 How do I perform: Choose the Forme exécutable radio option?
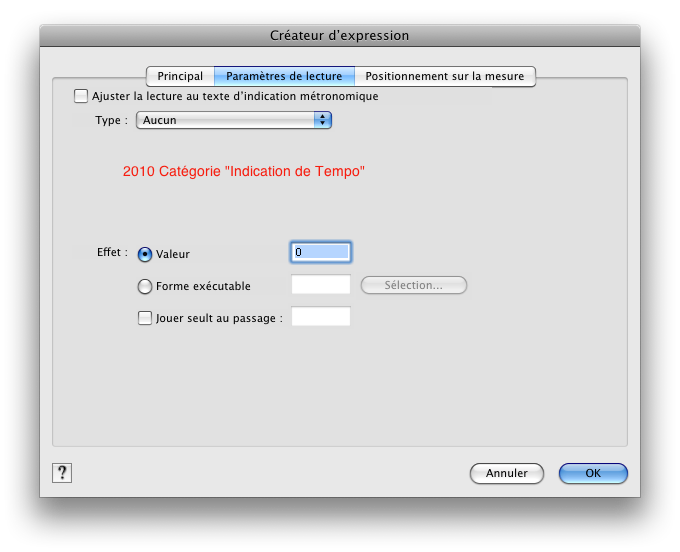pos(145,286)
